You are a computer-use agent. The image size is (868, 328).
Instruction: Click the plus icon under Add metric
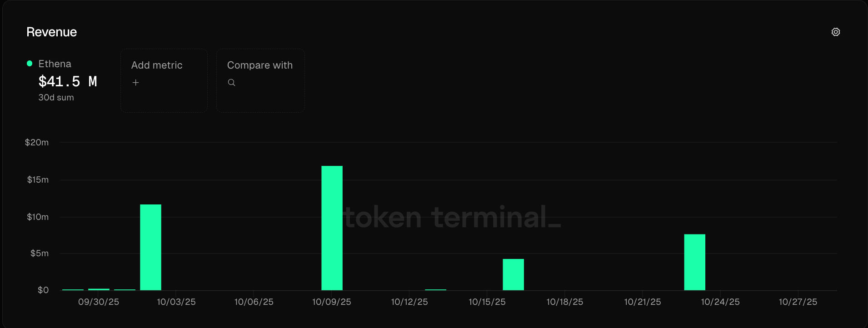click(x=135, y=82)
